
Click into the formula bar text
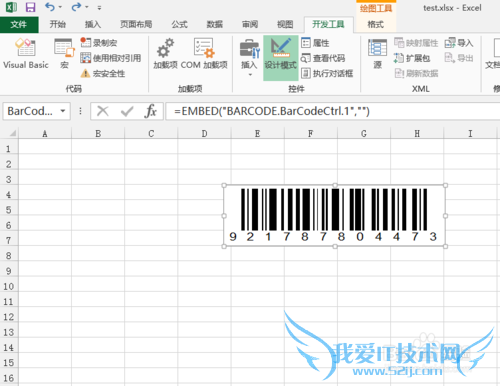tap(333, 111)
